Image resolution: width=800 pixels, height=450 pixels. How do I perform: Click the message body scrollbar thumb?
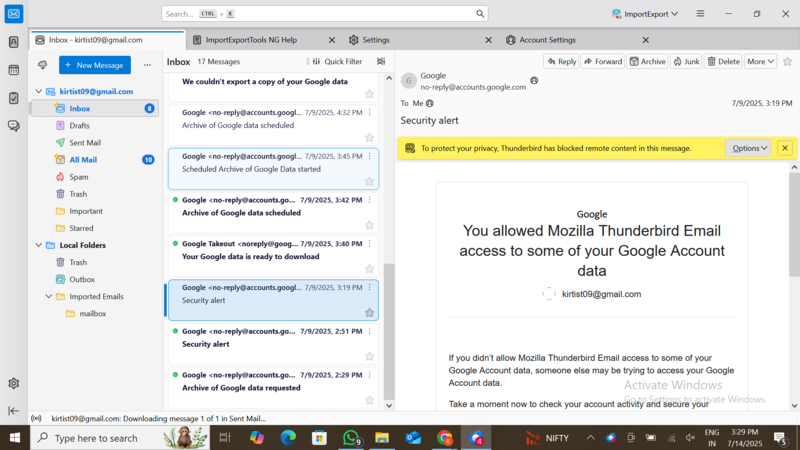click(x=794, y=224)
